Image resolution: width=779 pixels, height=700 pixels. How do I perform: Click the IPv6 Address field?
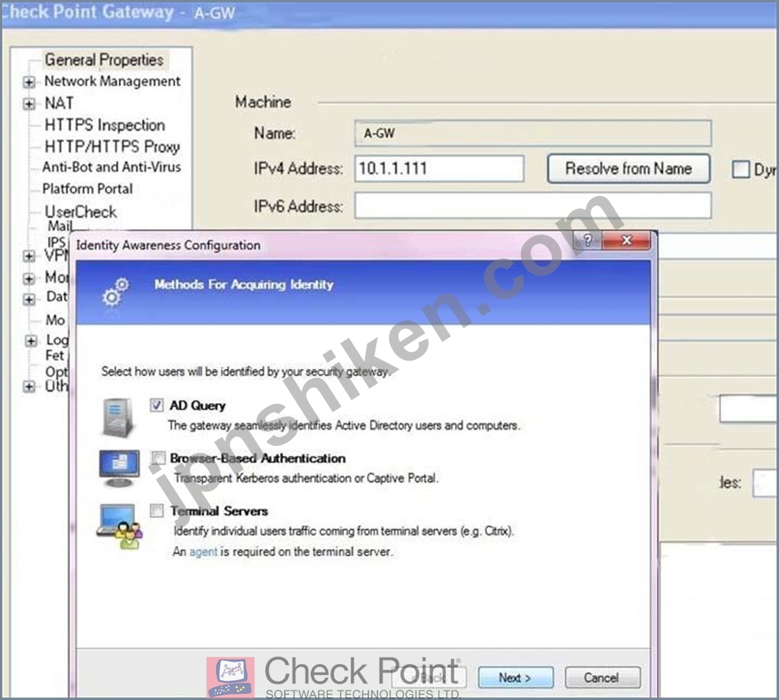533,206
